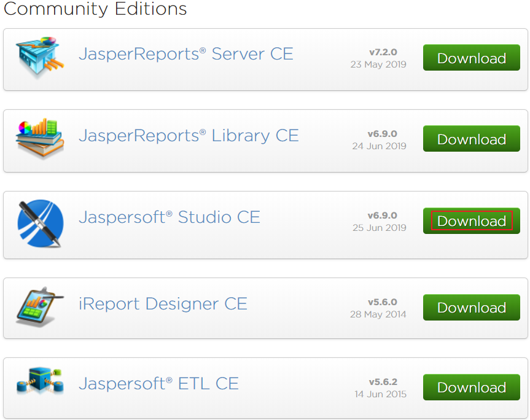Click the v7.2.0 version label
Image resolution: width=530 pixels, height=420 pixels.
point(383,52)
